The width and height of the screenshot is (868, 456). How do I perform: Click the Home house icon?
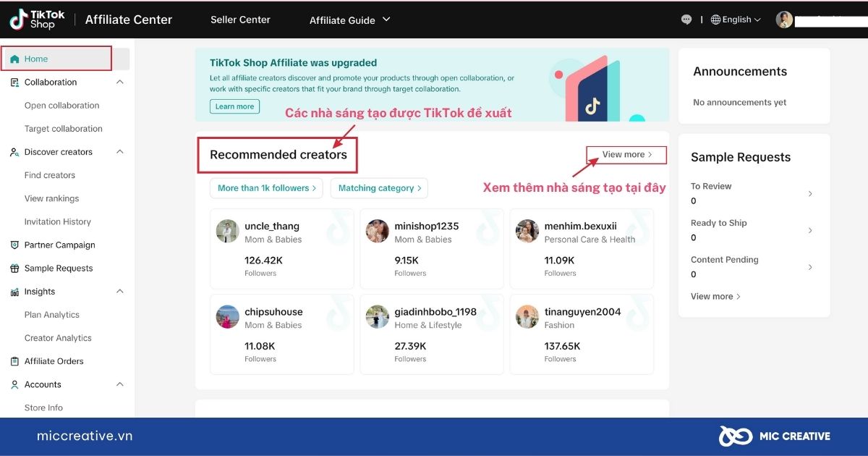14,59
